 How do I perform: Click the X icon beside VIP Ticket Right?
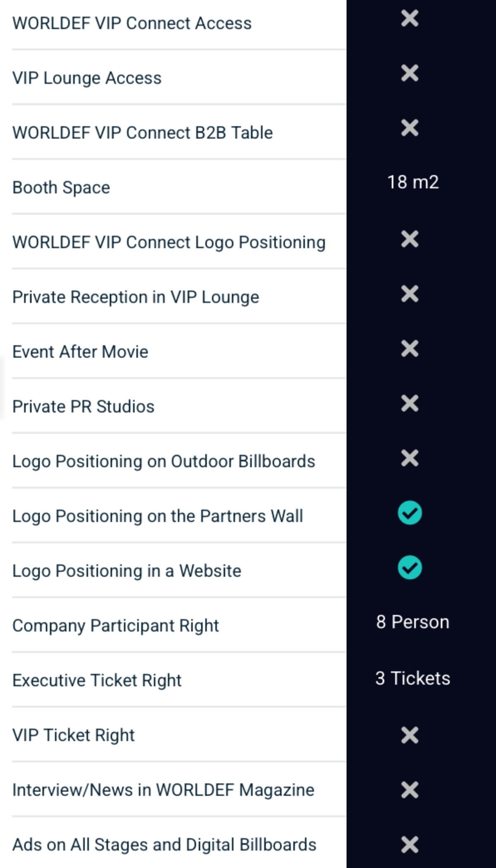(x=410, y=735)
